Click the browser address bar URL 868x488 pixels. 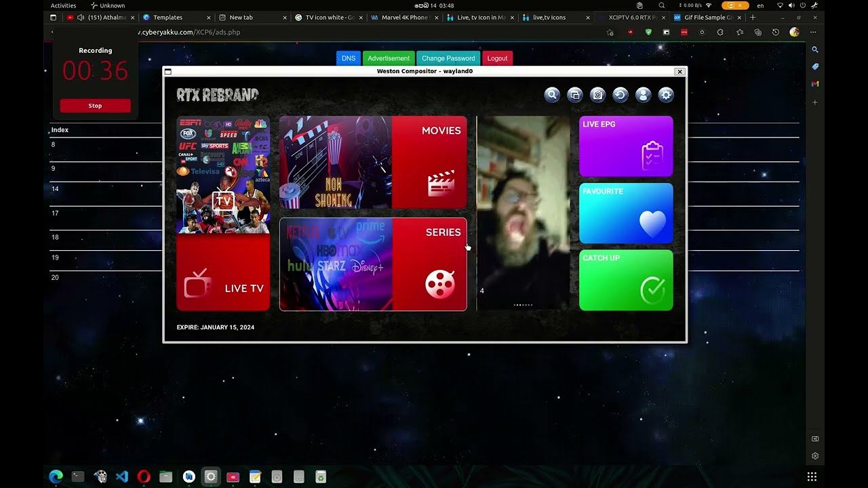[189, 32]
